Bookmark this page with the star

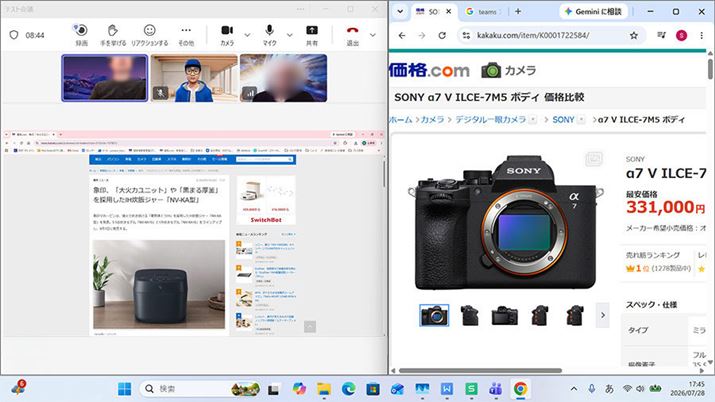point(634,35)
